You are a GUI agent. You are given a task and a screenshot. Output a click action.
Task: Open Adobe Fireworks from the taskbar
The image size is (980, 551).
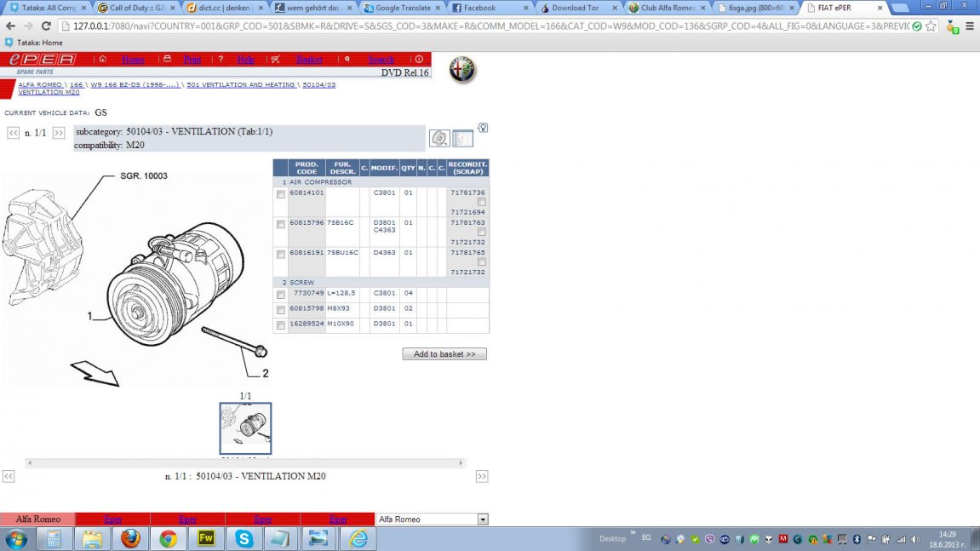coord(206,538)
